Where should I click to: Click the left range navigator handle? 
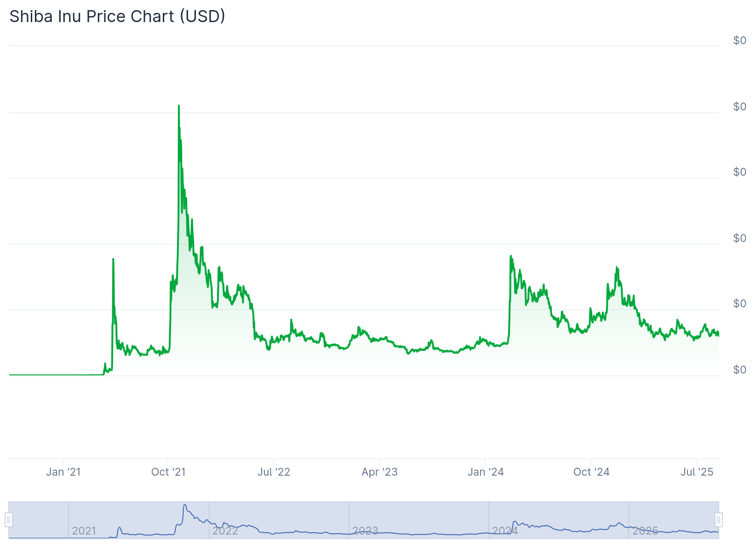pyautogui.click(x=8, y=520)
